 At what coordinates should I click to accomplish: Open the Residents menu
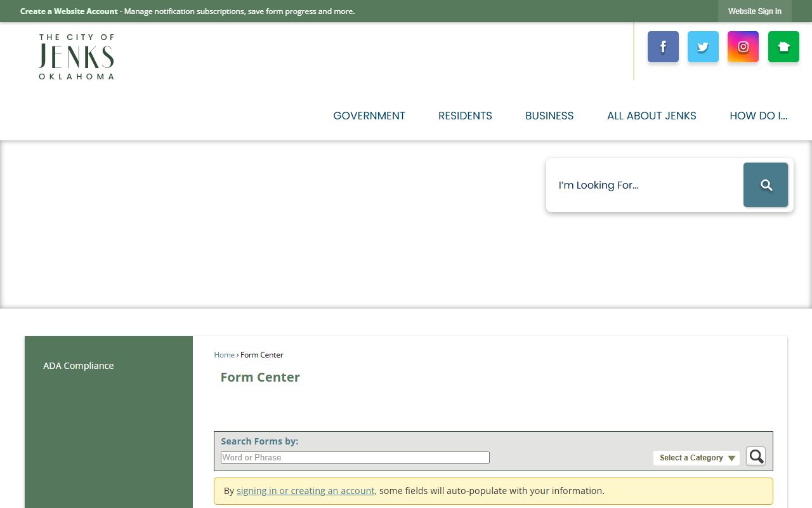tap(465, 116)
